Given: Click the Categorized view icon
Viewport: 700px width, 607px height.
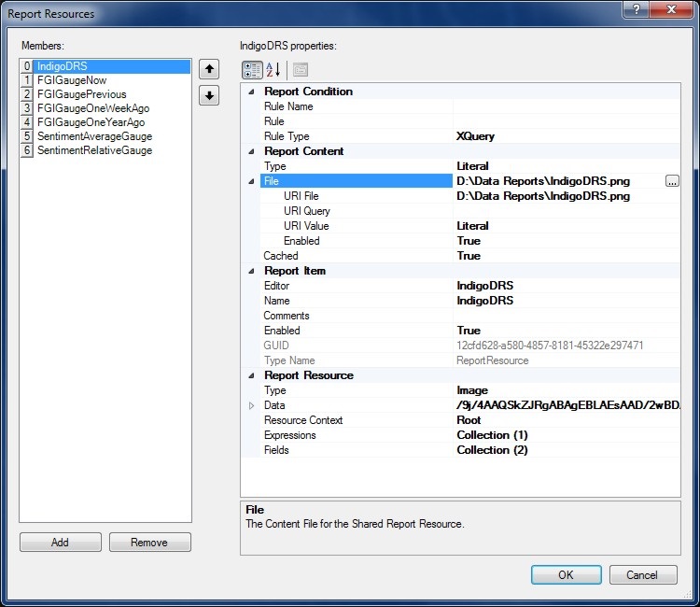Looking at the screenshot, I should coord(252,70).
